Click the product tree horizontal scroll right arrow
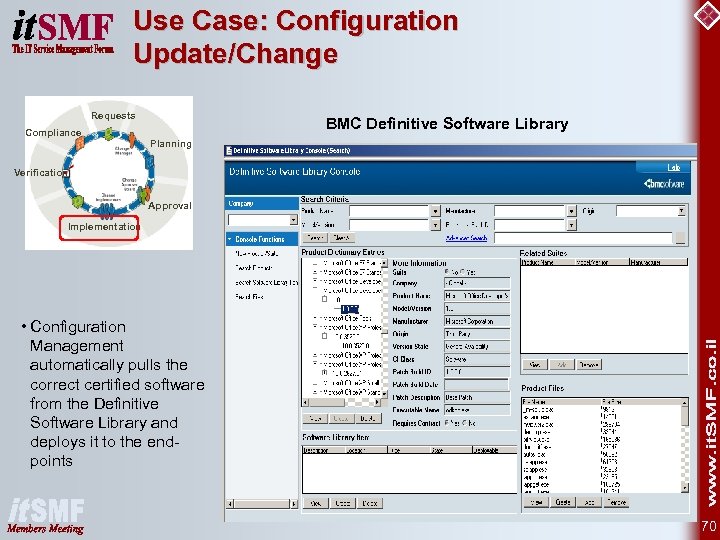The width and height of the screenshot is (720, 540). [x=377, y=402]
